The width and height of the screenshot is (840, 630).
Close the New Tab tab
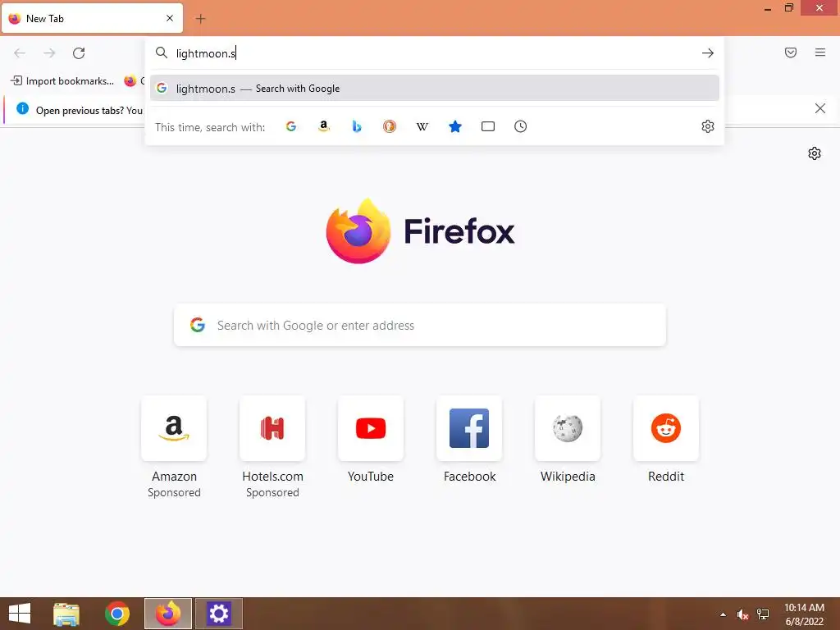(x=170, y=18)
